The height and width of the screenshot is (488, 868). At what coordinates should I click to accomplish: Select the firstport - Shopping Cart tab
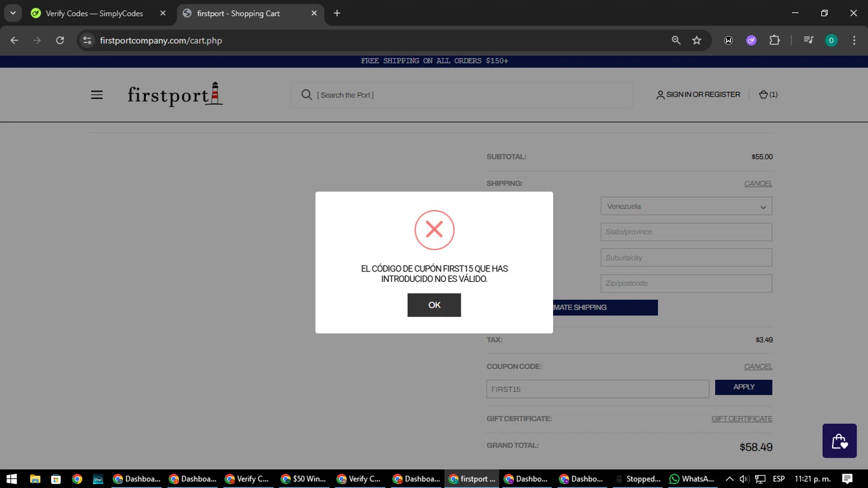click(238, 13)
